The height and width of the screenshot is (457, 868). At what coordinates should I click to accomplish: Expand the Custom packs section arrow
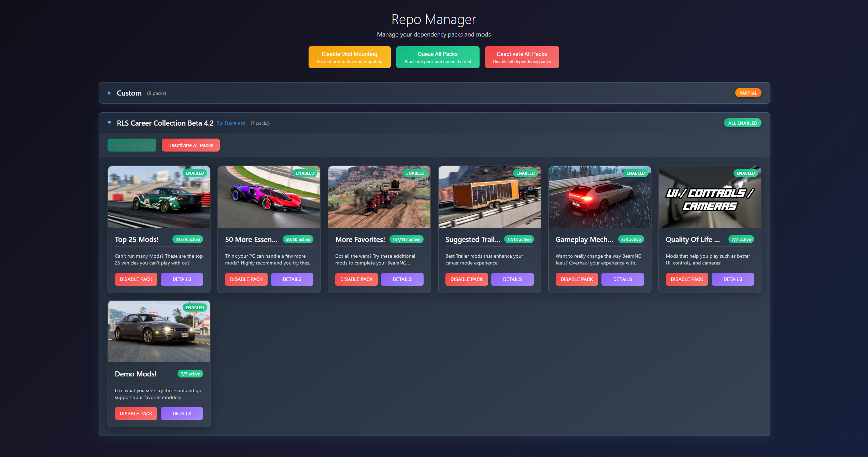(109, 93)
